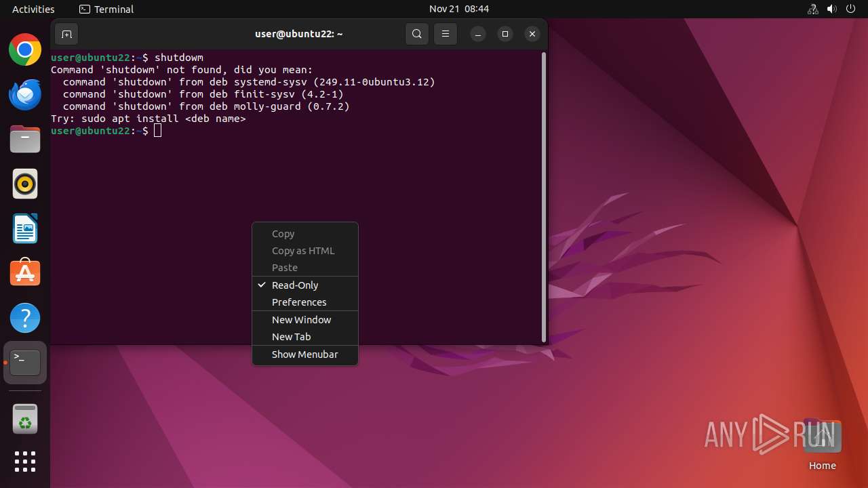Launch Rhythmbox music player

point(25,184)
